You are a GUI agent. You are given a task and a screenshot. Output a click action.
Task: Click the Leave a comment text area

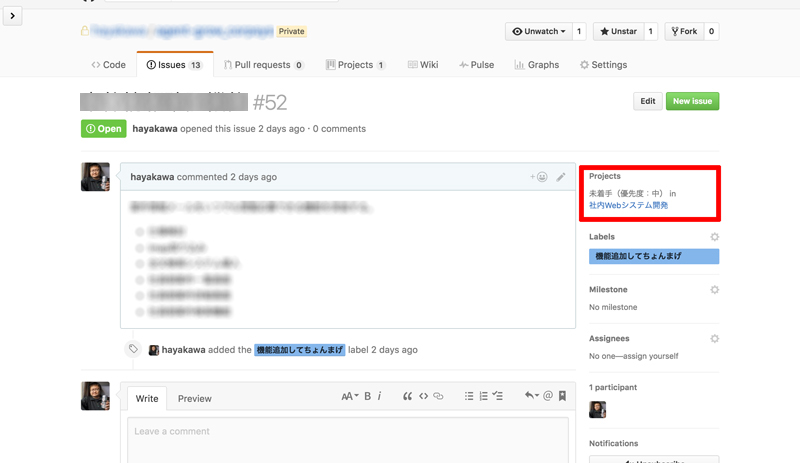tap(347, 438)
